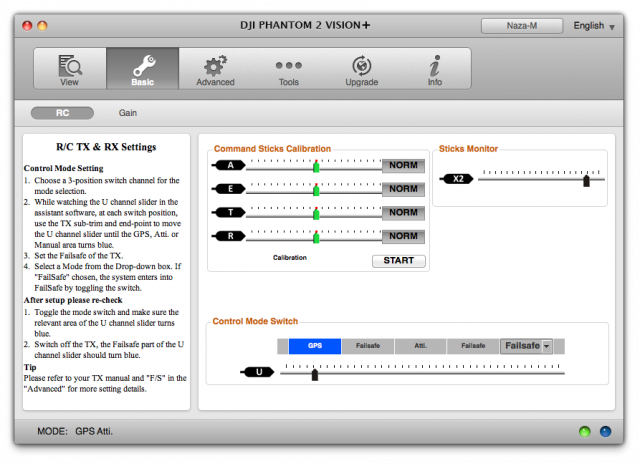Screen dimensions: 640x466
Task: Click the Naza-M button
Action: [522, 26]
